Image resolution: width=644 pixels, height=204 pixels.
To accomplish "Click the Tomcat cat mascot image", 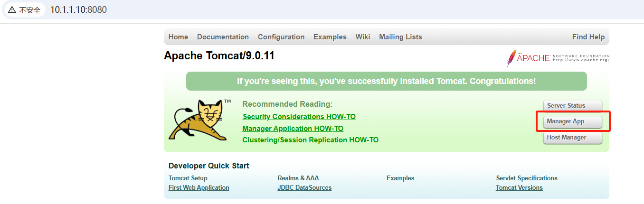I will pos(200,120).
